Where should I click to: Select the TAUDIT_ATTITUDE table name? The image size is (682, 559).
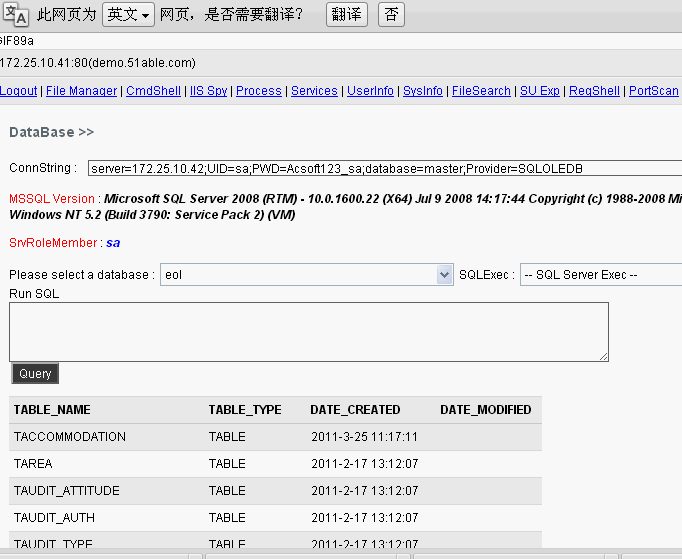(67, 491)
